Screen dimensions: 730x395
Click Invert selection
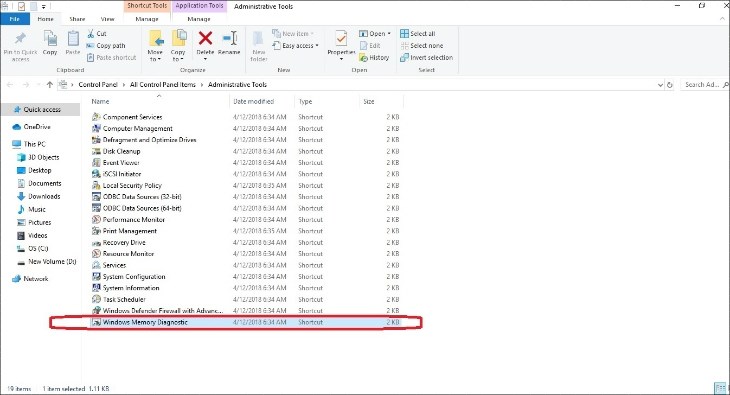tap(426, 57)
